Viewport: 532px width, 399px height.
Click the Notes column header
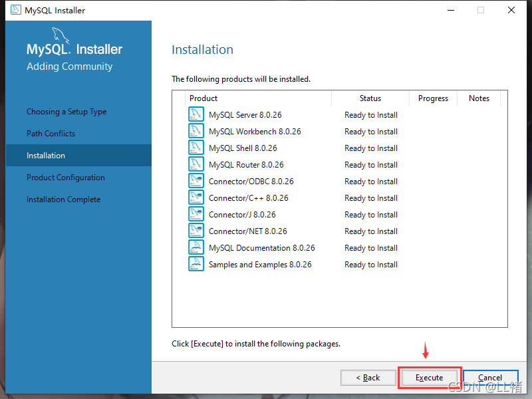pos(479,98)
